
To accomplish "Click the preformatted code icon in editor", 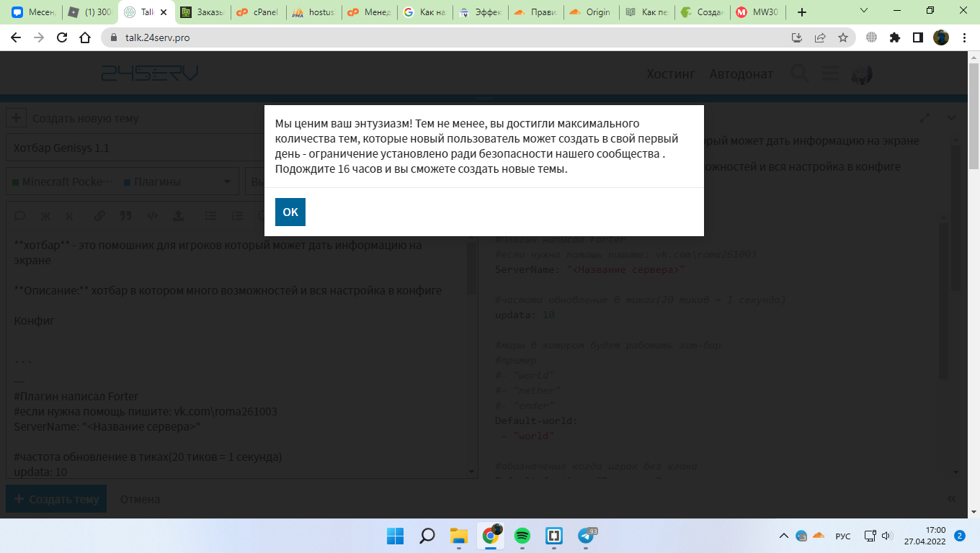I will pos(152,215).
